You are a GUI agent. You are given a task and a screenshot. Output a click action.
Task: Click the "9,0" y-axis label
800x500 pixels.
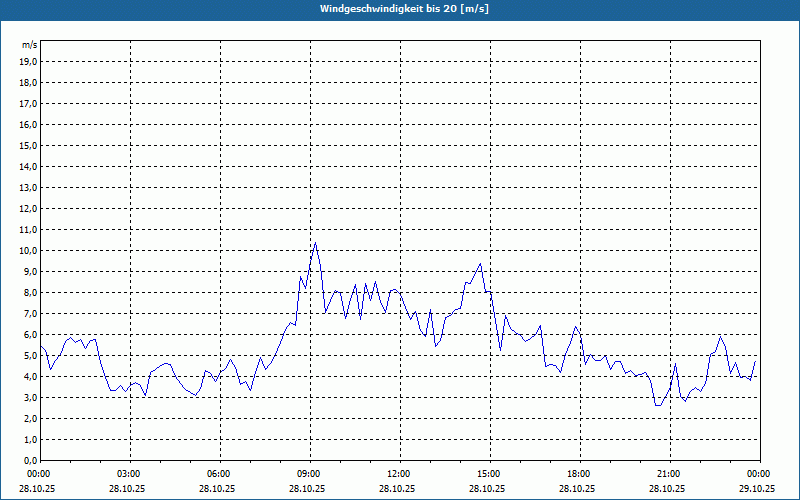pyautogui.click(x=31, y=271)
